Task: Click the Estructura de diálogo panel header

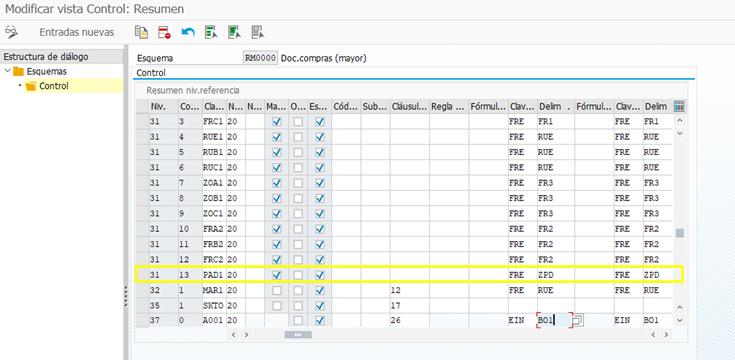Action: pos(62,57)
